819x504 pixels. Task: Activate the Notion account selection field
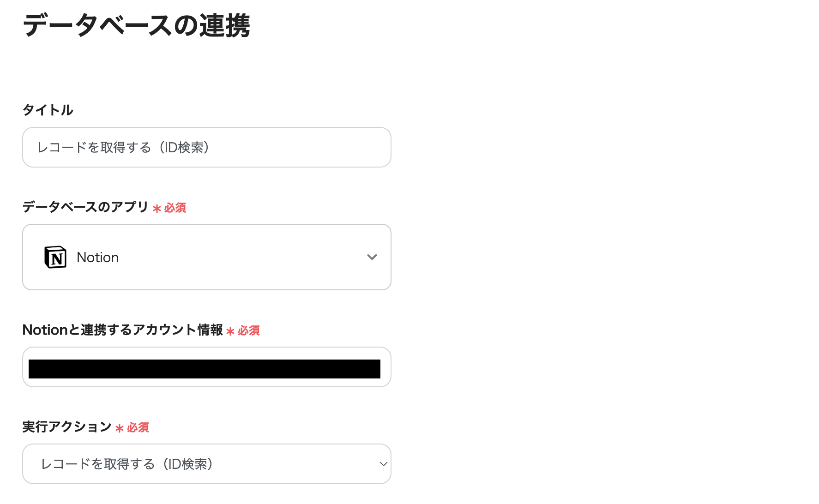pos(206,367)
